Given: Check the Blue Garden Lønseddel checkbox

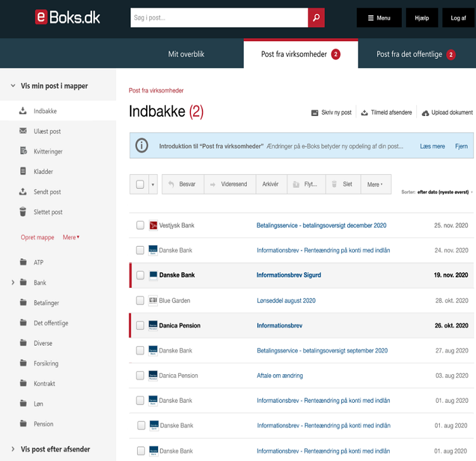Looking at the screenshot, I should 140,301.
